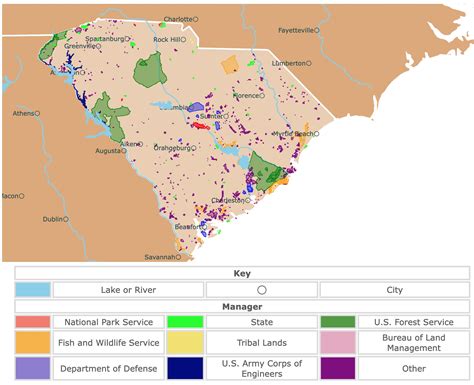Viewport: 474px width, 385px height.
Task: Click the Bureau of Land Management pink swatch
Action: (x=338, y=342)
